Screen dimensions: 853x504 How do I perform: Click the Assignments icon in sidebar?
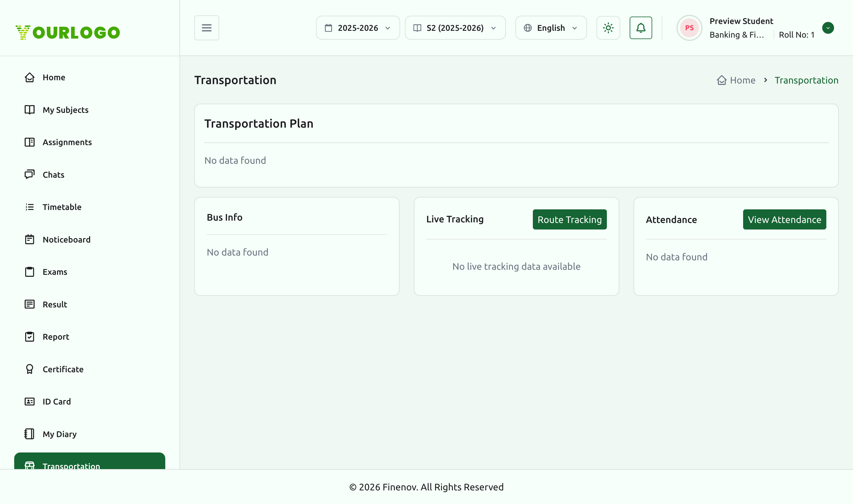(x=30, y=142)
